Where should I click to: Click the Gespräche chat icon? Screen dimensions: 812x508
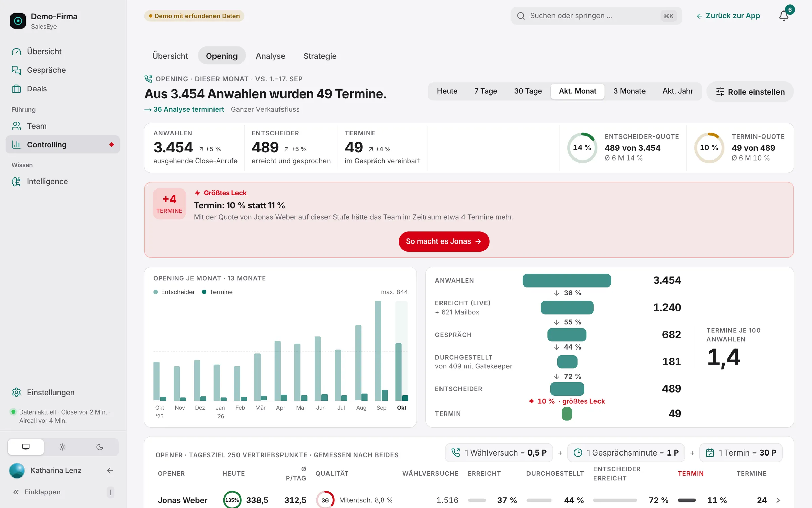16,70
